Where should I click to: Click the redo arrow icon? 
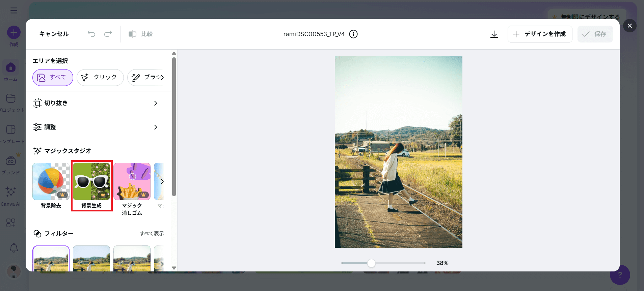(x=108, y=34)
